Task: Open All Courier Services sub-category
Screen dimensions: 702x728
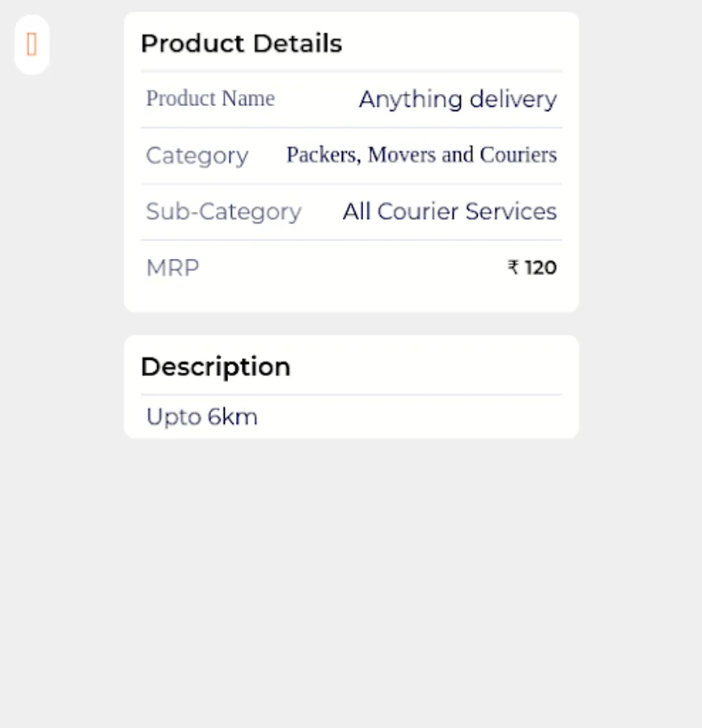Action: coord(450,212)
